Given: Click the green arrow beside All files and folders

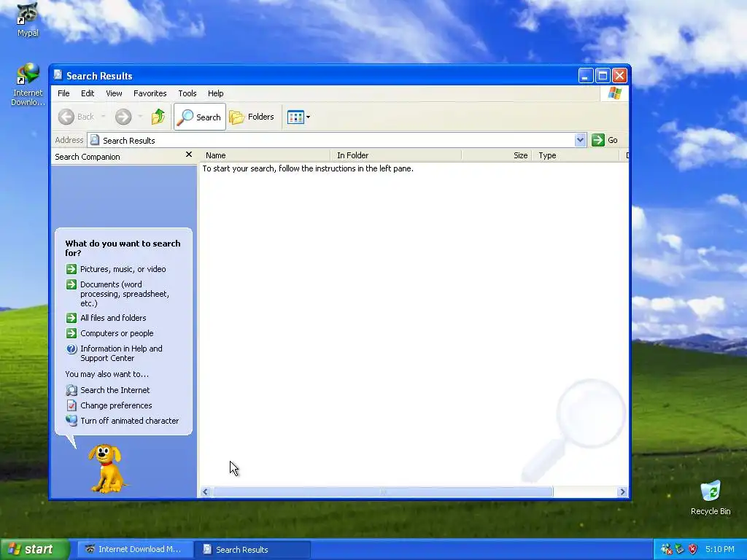Looking at the screenshot, I should 71,318.
